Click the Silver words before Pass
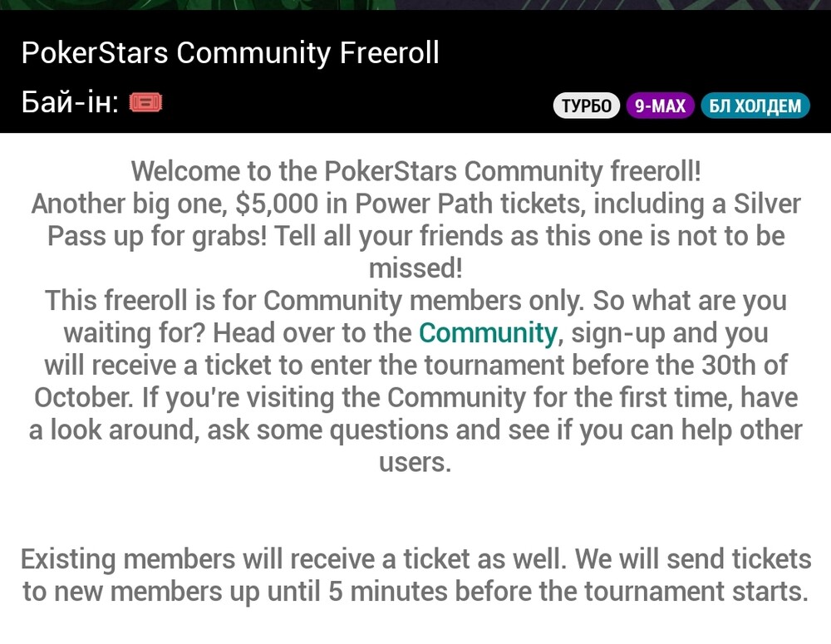The width and height of the screenshot is (831, 644). [767, 204]
